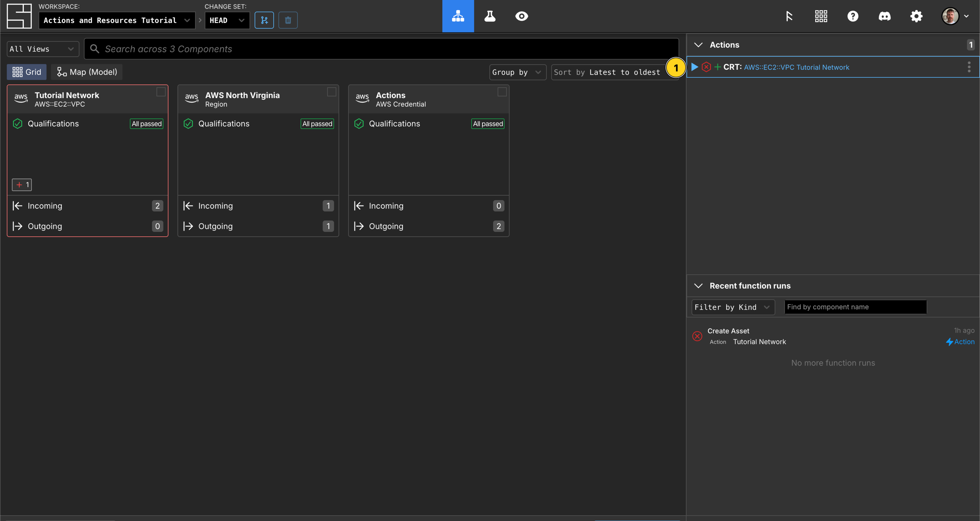Click failed status icon on CRT action
980x521 pixels.
click(x=706, y=67)
